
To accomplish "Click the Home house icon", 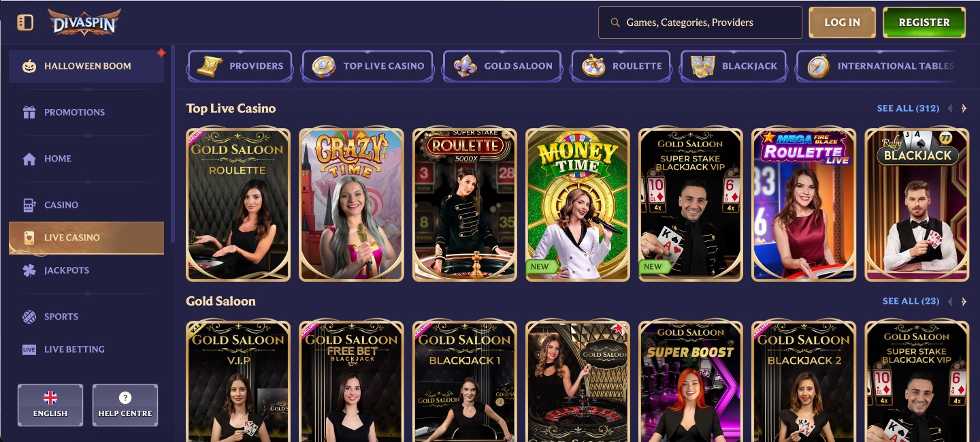I will point(29,159).
